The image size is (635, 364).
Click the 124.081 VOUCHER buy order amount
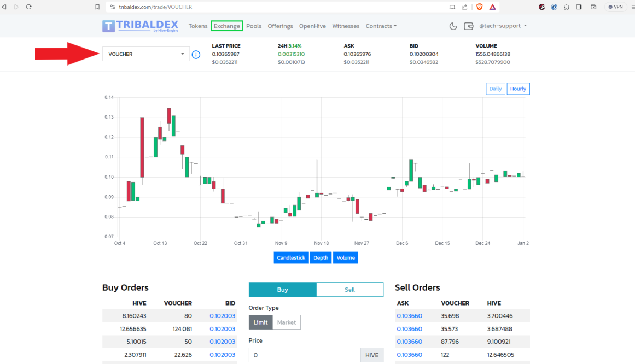pos(182,329)
